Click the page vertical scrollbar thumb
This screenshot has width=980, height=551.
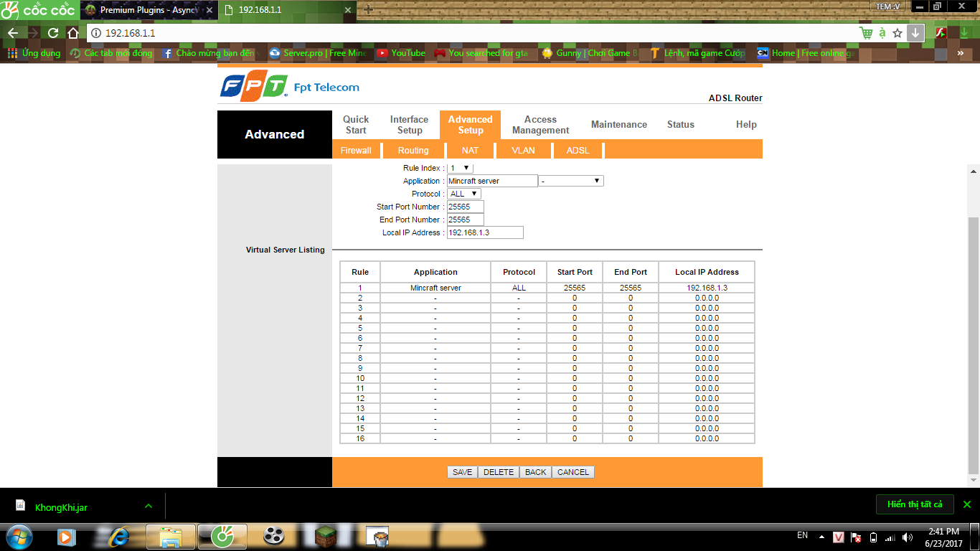click(x=974, y=346)
